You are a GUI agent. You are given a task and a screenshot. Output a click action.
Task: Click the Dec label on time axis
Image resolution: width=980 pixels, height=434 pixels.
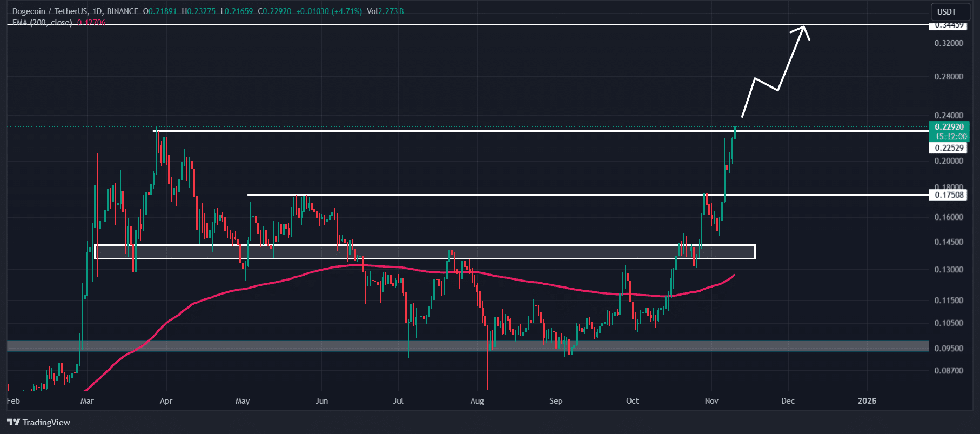tap(788, 400)
